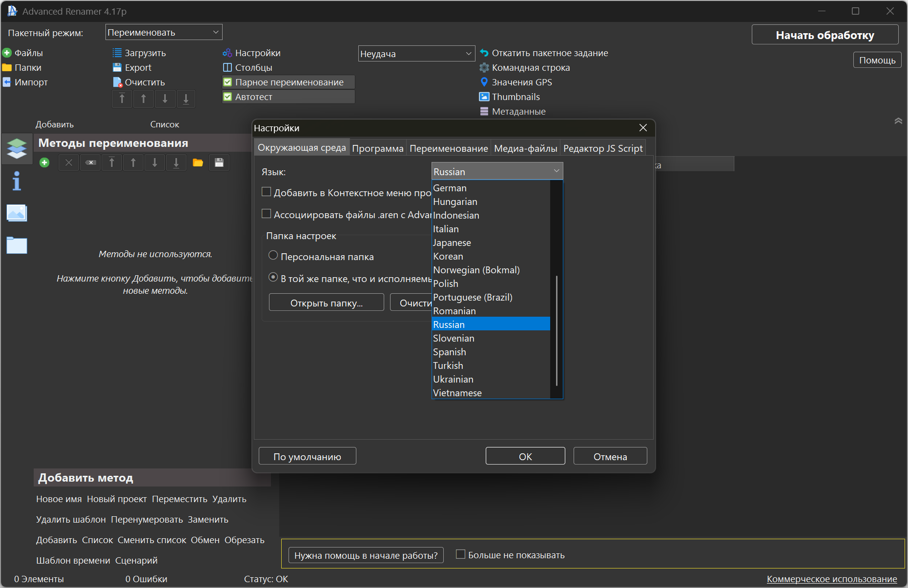Expand the Неудача combo box
The image size is (908, 588).
tap(416, 54)
